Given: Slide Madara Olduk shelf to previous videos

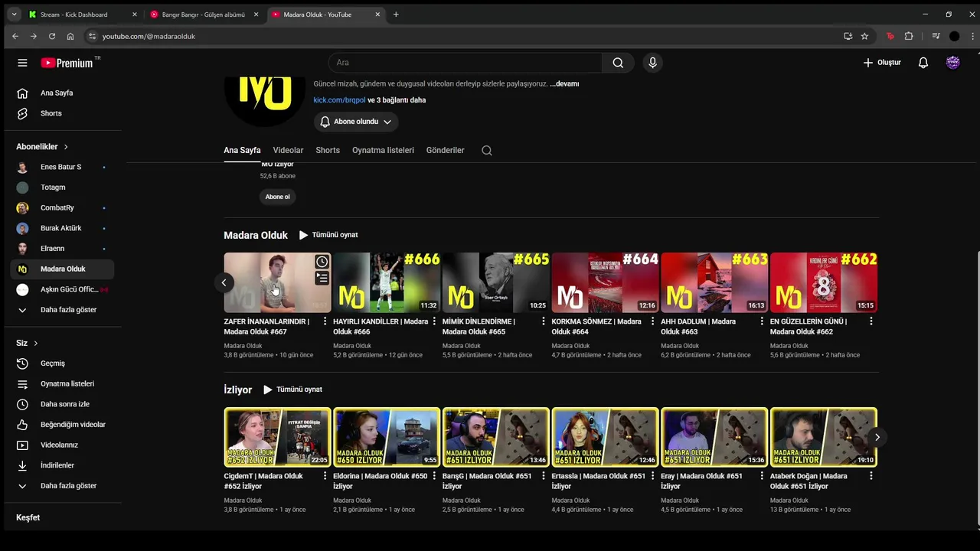Looking at the screenshot, I should pos(224,282).
